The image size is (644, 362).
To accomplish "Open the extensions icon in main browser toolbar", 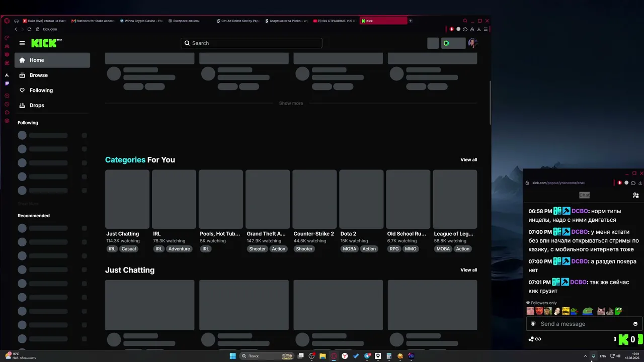I will coord(465,29).
